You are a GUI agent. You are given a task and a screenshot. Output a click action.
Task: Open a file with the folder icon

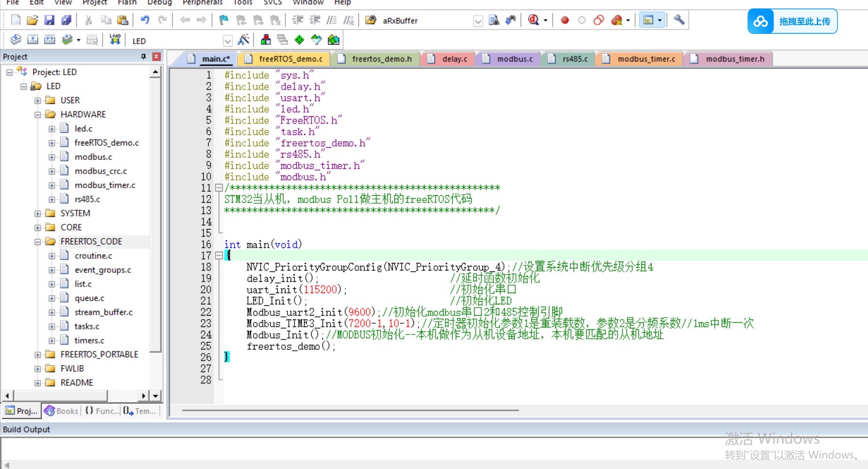(32, 20)
